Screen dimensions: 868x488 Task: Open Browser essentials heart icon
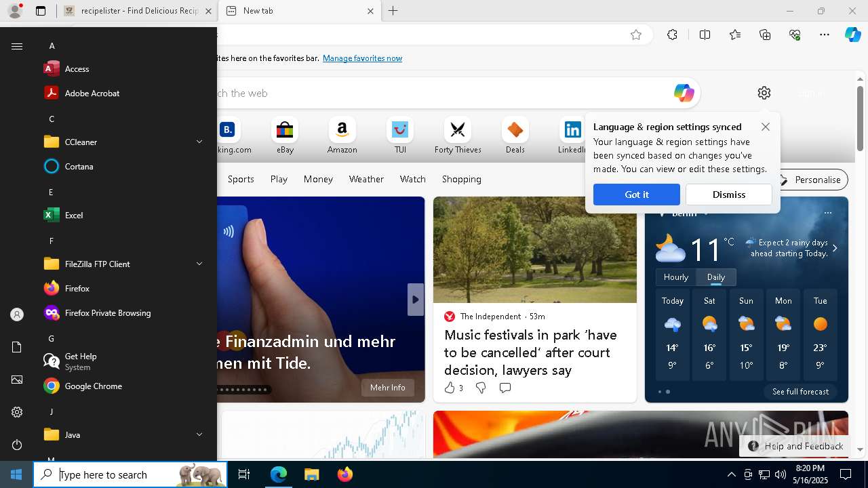[x=795, y=35]
